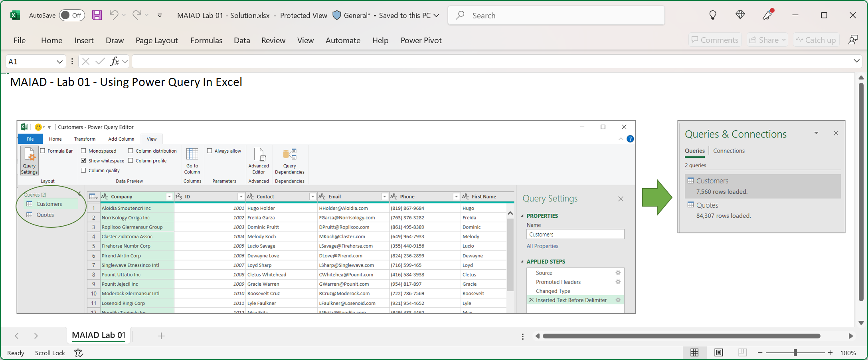
Task: Click the Redo arrow icon
Action: point(137,15)
